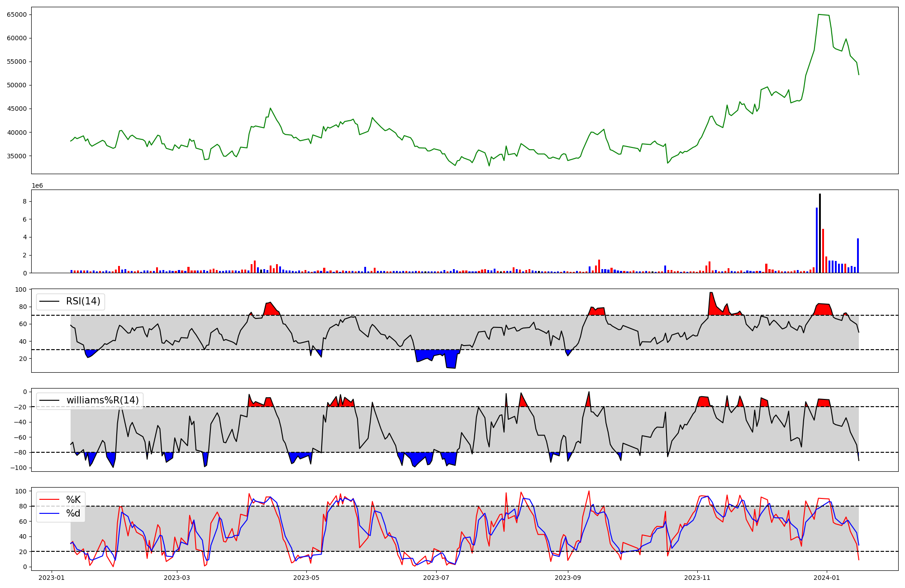
Task: Click the 65000 price axis tick label
Action: [x=17, y=14]
